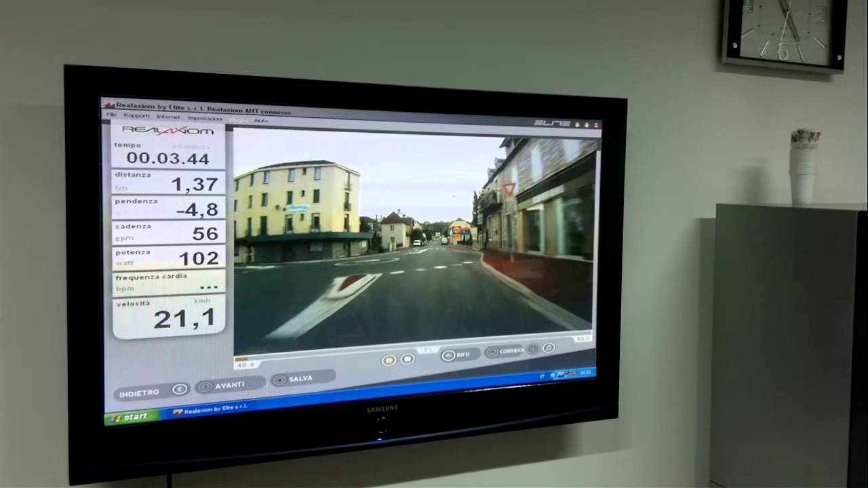868x488 pixels.
Task: Open the Rapporti menu
Action: pyautogui.click(x=136, y=116)
